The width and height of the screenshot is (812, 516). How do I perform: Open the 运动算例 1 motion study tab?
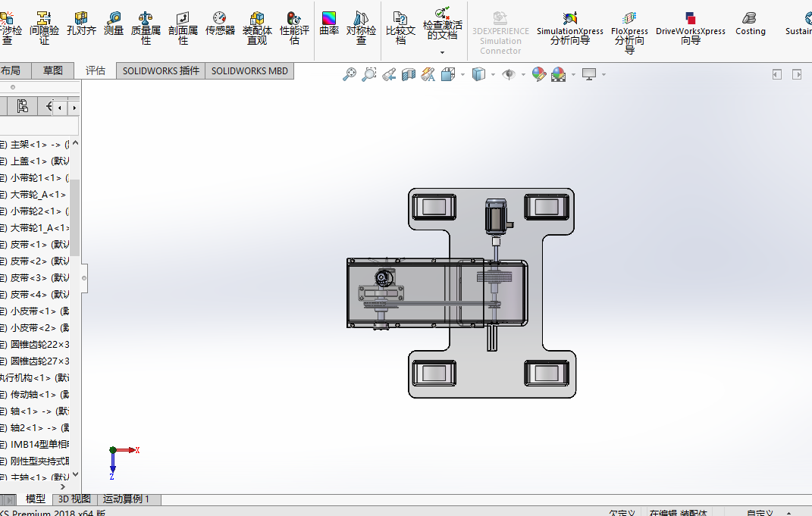click(127, 499)
